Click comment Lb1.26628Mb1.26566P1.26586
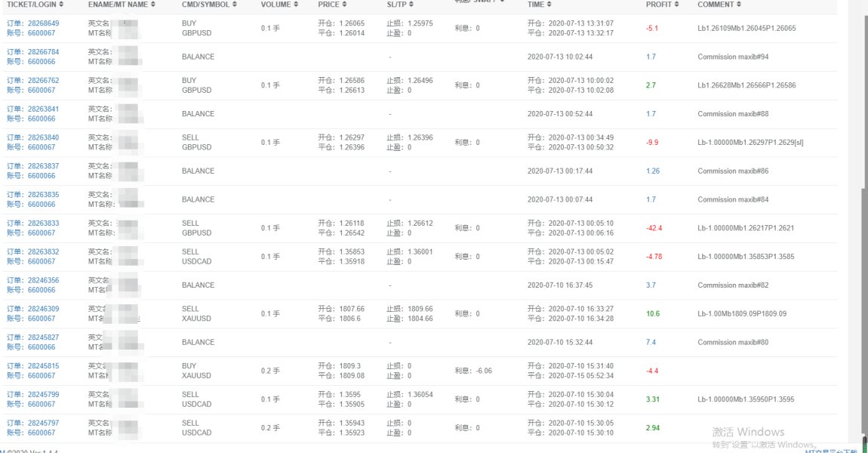Viewport: 868px width, 453px height. pyautogui.click(x=746, y=85)
